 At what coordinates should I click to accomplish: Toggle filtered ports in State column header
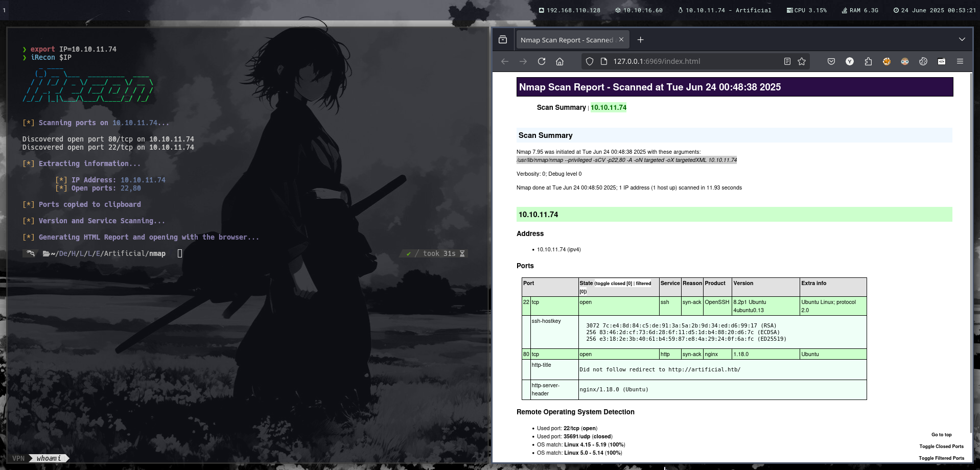[643, 284]
